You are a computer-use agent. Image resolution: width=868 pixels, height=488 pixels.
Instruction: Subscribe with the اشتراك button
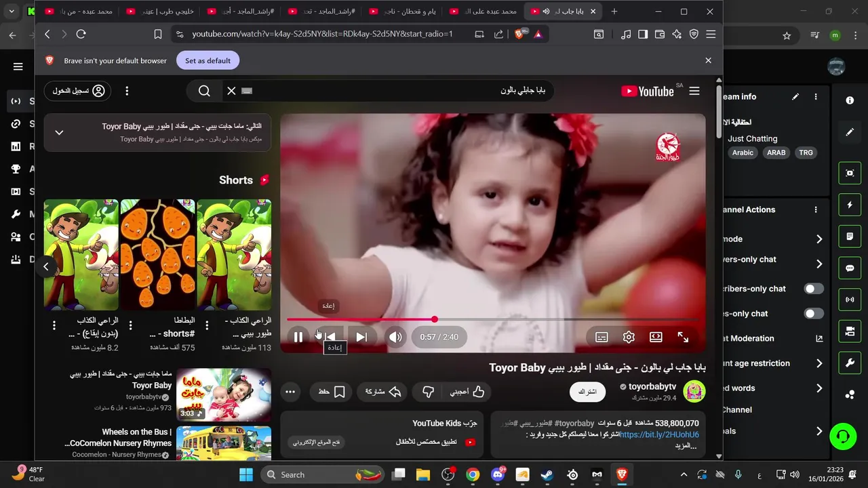pyautogui.click(x=587, y=392)
